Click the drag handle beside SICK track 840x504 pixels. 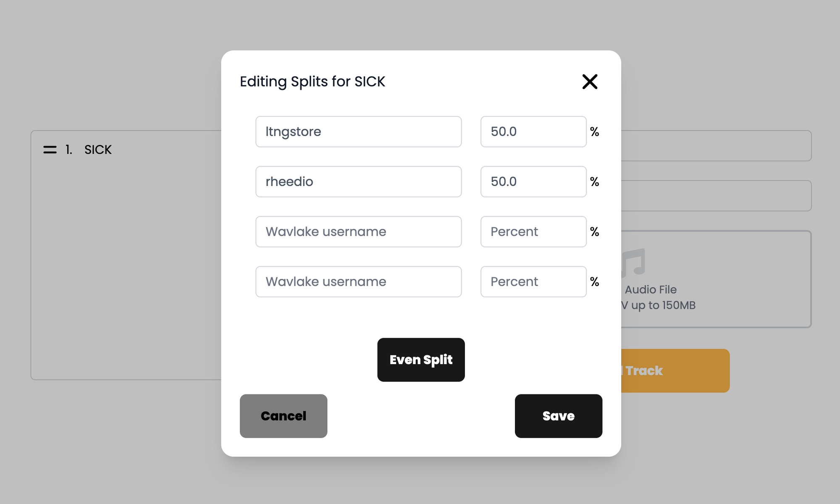50,150
